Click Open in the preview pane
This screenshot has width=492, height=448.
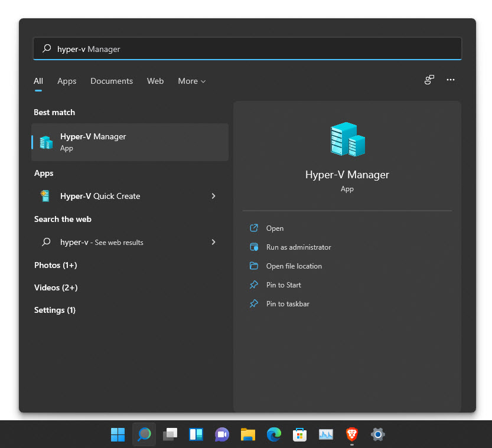(x=275, y=228)
